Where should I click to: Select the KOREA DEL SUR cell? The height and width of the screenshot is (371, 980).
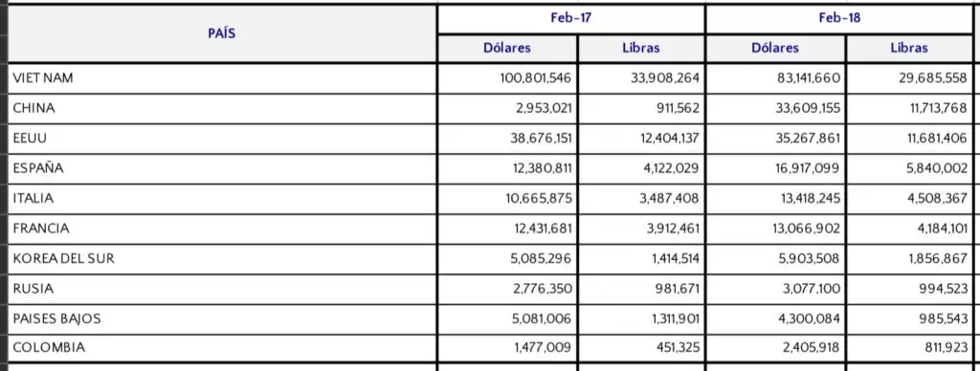[x=222, y=258]
